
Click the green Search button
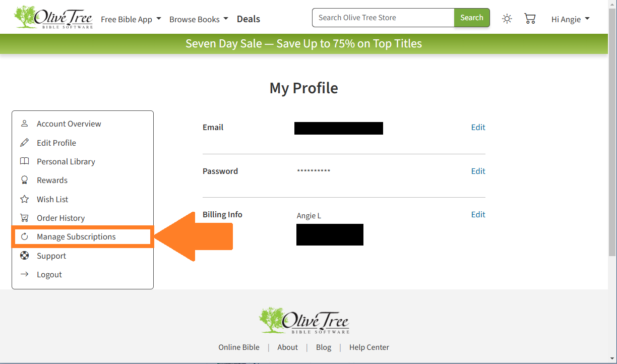click(x=472, y=18)
